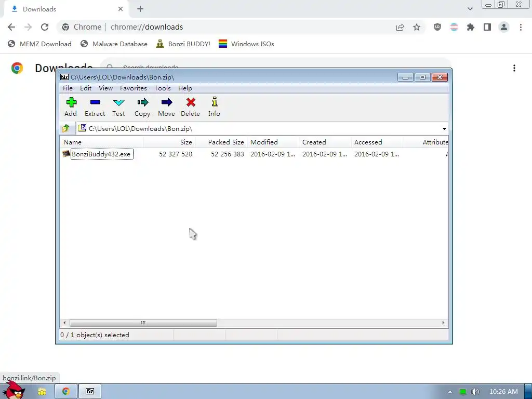Click the red Delete icon

click(x=191, y=102)
